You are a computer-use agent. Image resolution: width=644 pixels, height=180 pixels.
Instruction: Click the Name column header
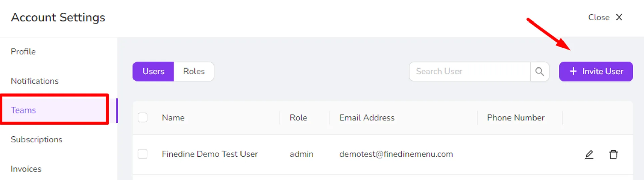173,118
